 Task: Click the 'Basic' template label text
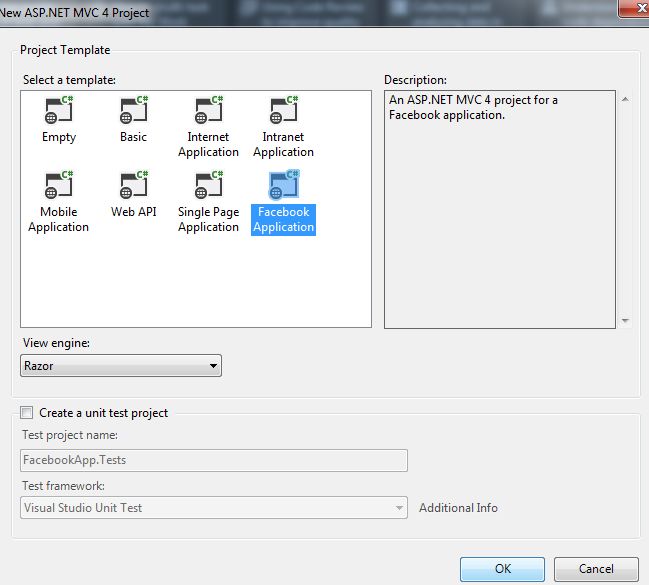(134, 137)
